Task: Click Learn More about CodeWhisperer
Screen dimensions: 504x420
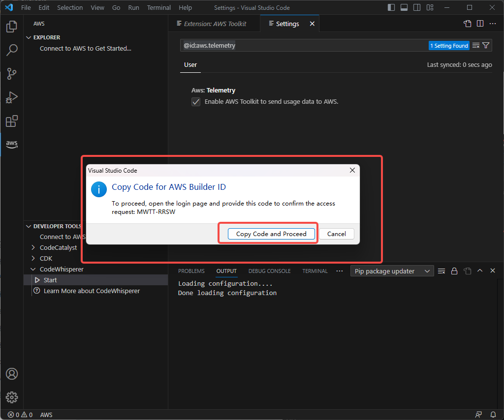Action: click(x=92, y=291)
